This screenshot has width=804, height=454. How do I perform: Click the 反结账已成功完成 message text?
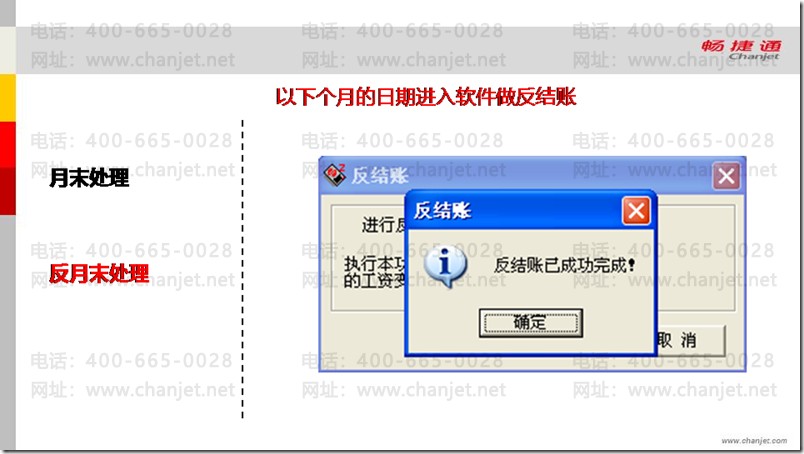click(565, 265)
